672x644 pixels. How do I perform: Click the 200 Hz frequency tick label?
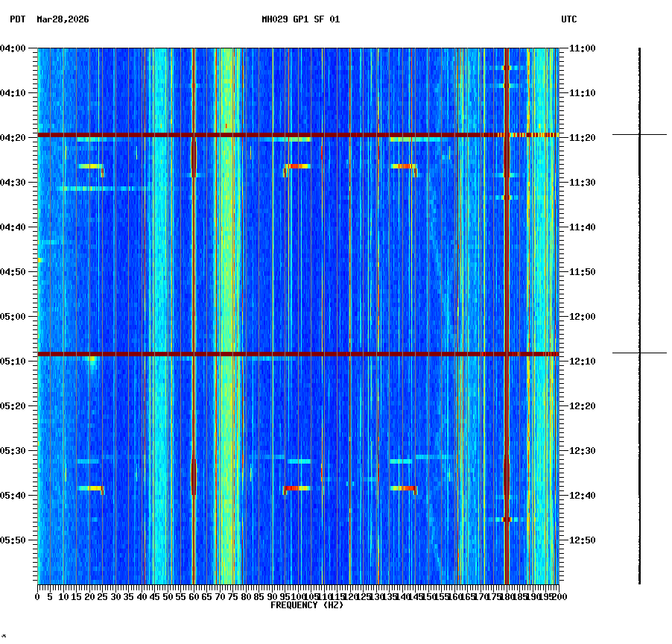pos(557,597)
